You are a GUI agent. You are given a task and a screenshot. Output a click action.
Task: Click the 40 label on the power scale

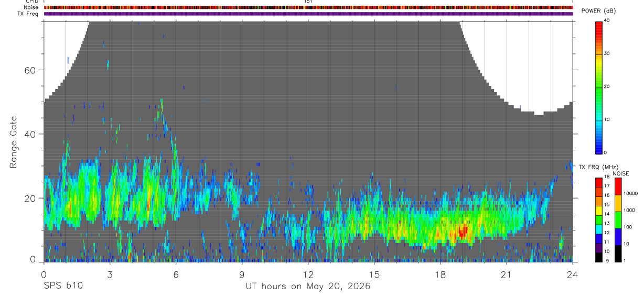point(607,21)
